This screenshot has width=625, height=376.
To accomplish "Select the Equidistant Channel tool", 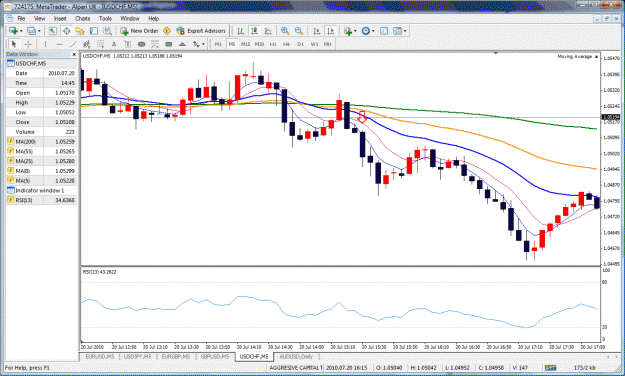I will (x=86, y=44).
